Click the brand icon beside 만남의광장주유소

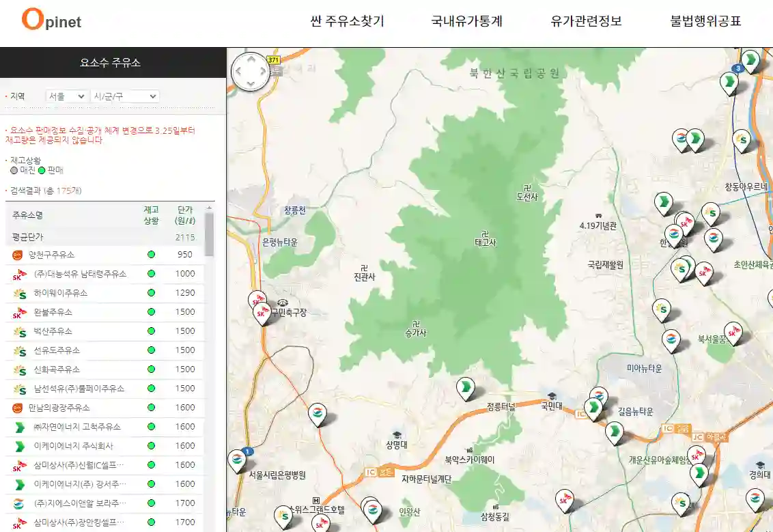pos(16,408)
